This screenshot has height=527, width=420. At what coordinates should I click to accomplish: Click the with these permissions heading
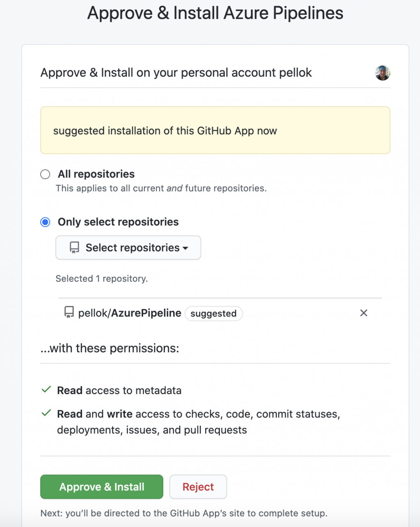pyautogui.click(x=110, y=348)
